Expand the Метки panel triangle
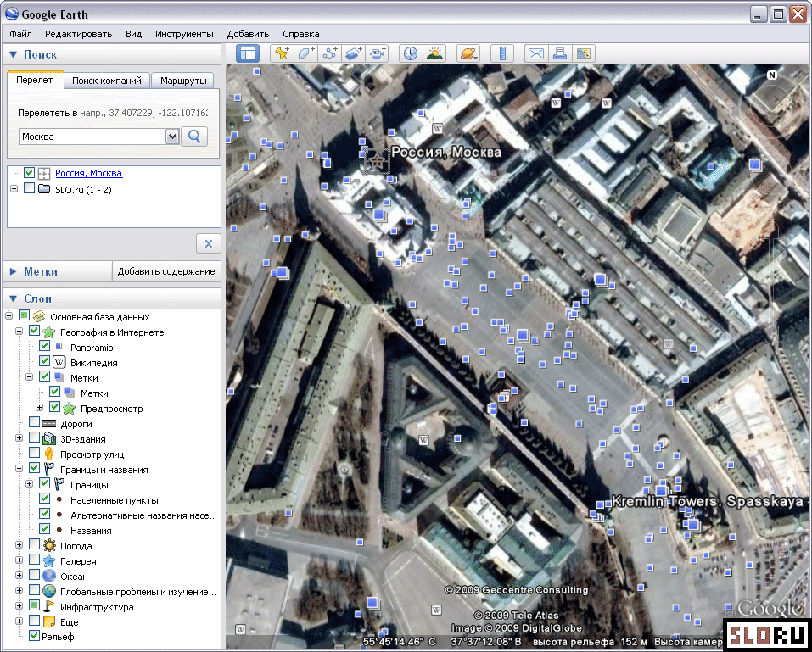The height and width of the screenshot is (652, 812). [x=14, y=271]
